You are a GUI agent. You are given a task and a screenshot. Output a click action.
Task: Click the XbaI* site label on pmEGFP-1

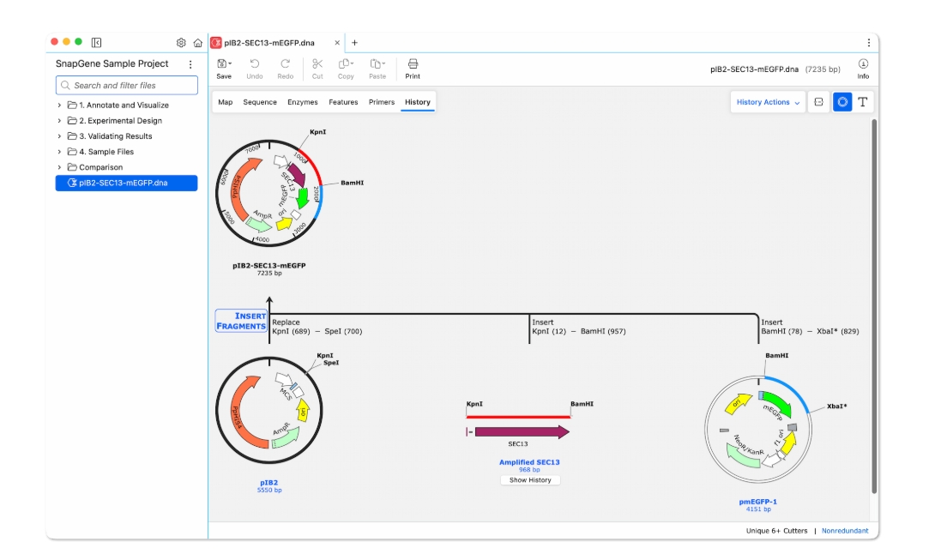(836, 406)
